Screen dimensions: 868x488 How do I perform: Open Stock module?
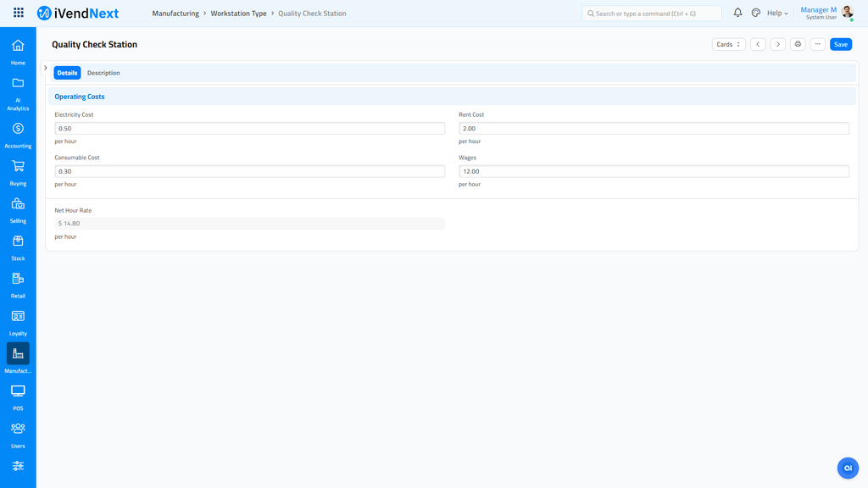click(x=18, y=248)
